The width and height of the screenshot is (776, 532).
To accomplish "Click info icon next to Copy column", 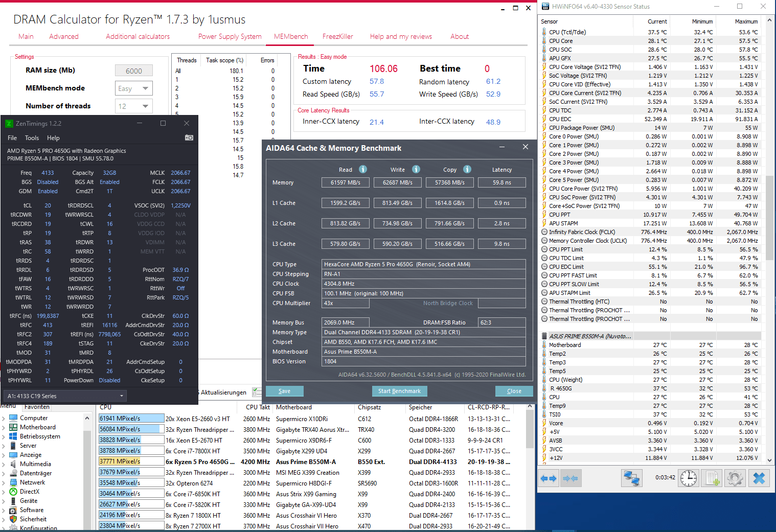I will (467, 169).
